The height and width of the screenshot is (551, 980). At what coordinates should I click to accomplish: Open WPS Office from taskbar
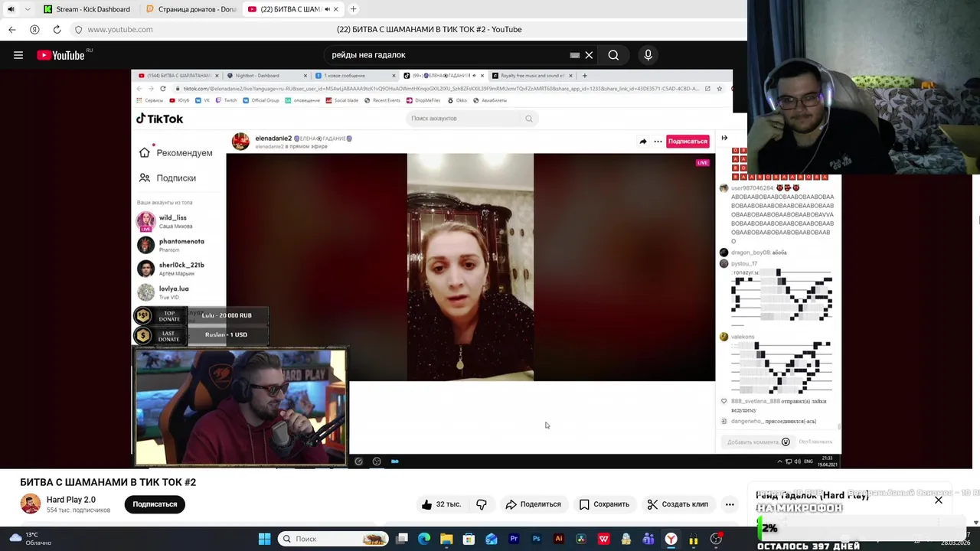coord(603,539)
